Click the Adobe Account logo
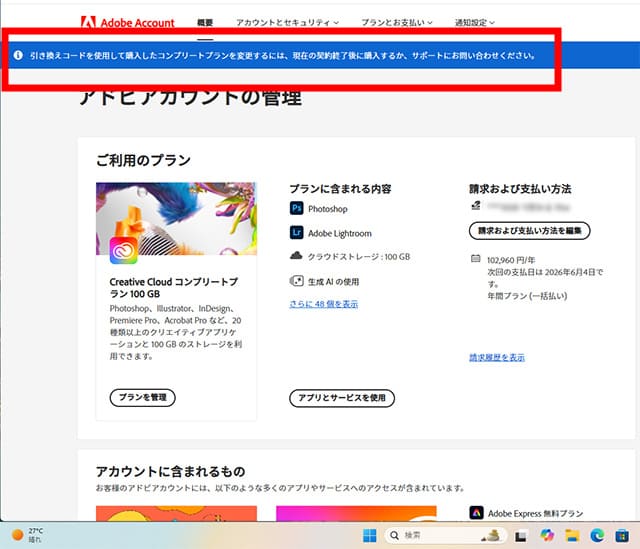640x549 pixels. (127, 22)
